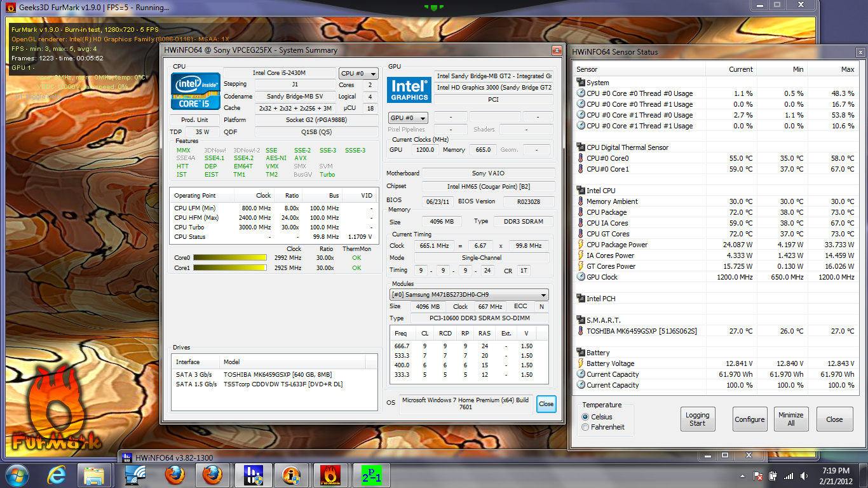Click the Battery sensor group icon
Screen dimensions: 868x488
581,353
